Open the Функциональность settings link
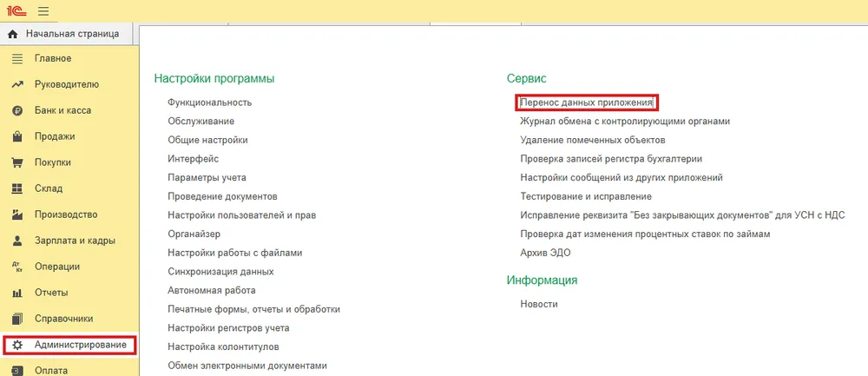Image resolution: width=868 pixels, height=376 pixels. tap(210, 102)
